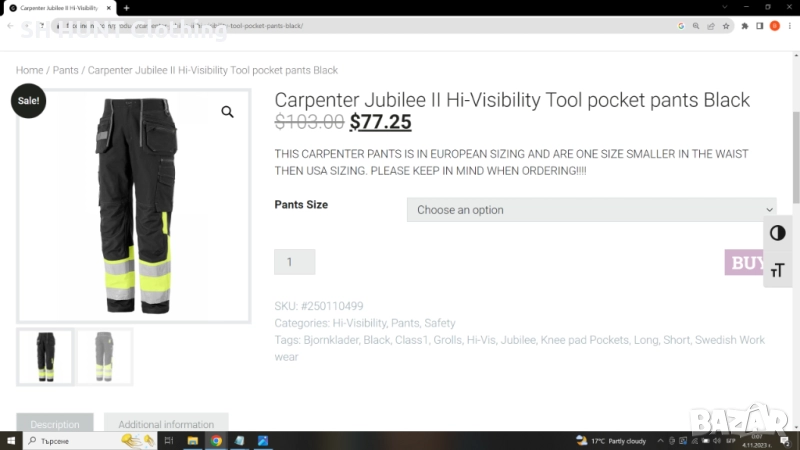Open the Home breadcrumb link

coord(29,70)
